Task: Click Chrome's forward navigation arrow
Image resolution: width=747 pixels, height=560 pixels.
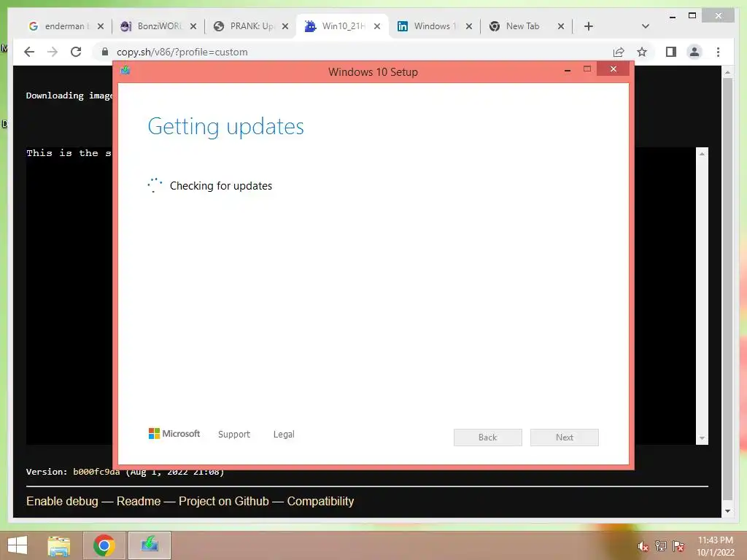Action: tap(53, 52)
